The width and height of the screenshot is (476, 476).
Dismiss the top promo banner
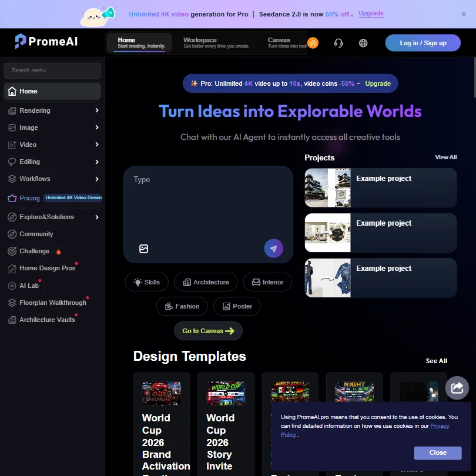point(464,14)
